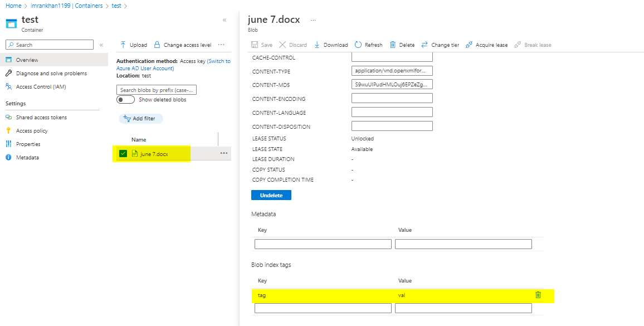
Task: Uncheck the june 7.docx checkbox
Action: coord(123,154)
